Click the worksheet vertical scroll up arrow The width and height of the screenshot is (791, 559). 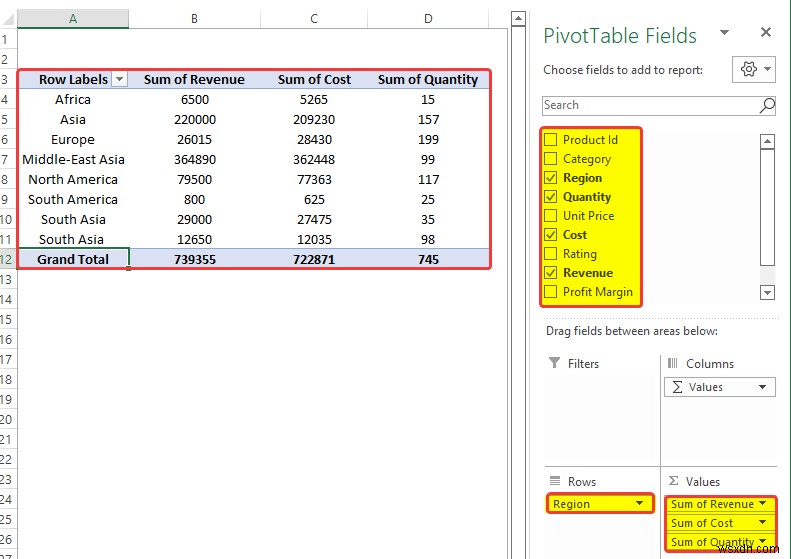[518, 19]
